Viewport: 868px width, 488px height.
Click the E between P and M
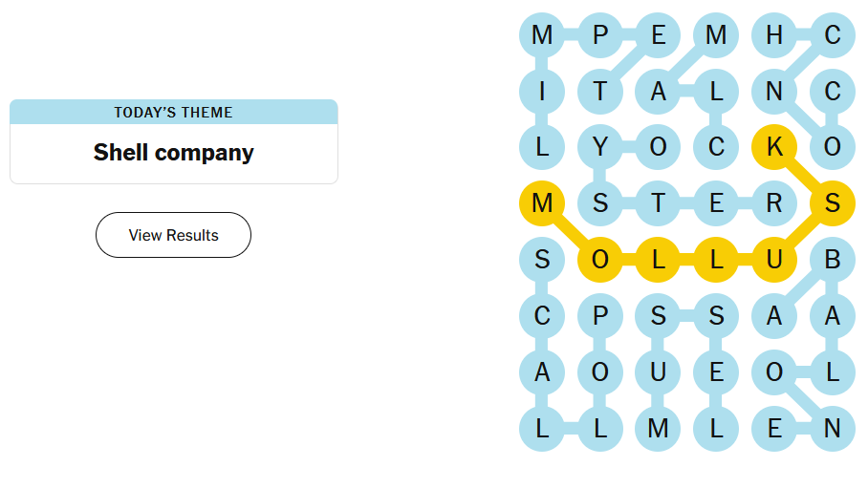pyautogui.click(x=659, y=35)
